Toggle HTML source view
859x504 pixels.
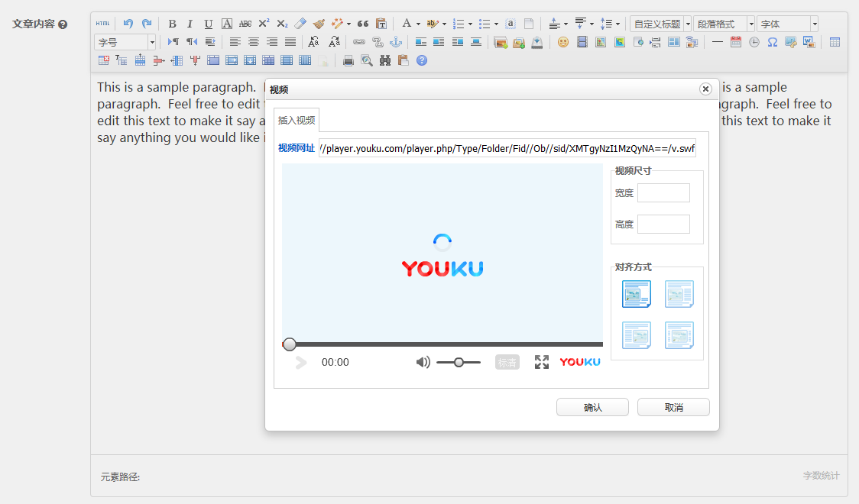pyautogui.click(x=102, y=24)
